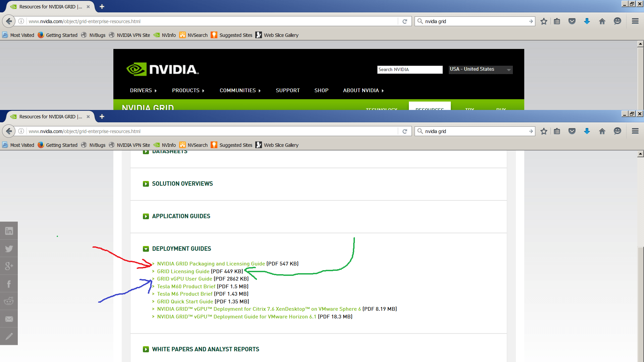Open the hamburger menu in lower browser window

(635, 131)
